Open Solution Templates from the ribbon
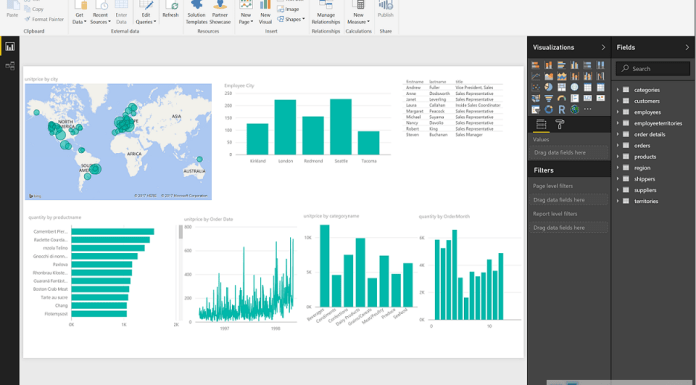Viewport: 696px width, 385px height. click(x=196, y=12)
